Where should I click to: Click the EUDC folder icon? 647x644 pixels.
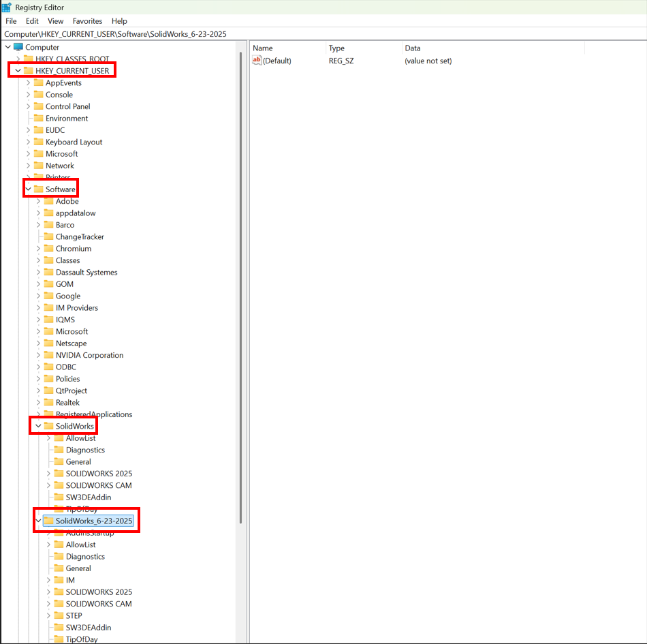click(38, 130)
